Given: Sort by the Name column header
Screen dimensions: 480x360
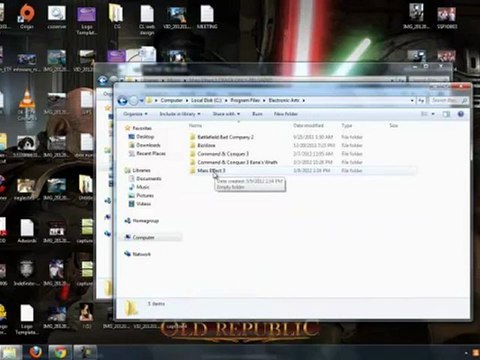Looking at the screenshot, I should [x=195, y=126].
